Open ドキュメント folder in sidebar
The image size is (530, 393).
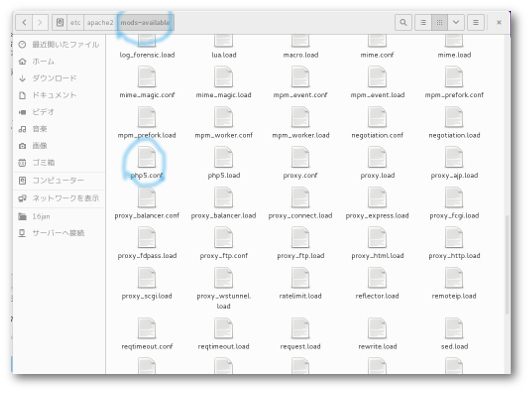point(59,95)
